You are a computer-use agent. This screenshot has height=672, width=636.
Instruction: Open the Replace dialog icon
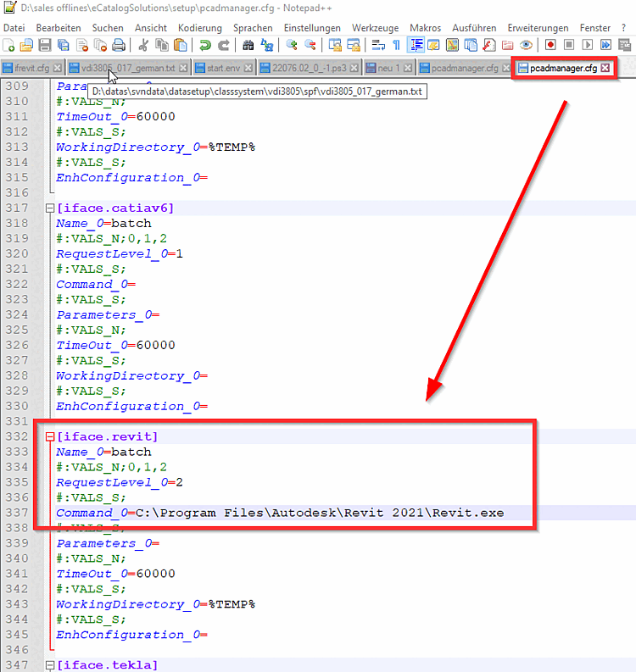(x=267, y=45)
